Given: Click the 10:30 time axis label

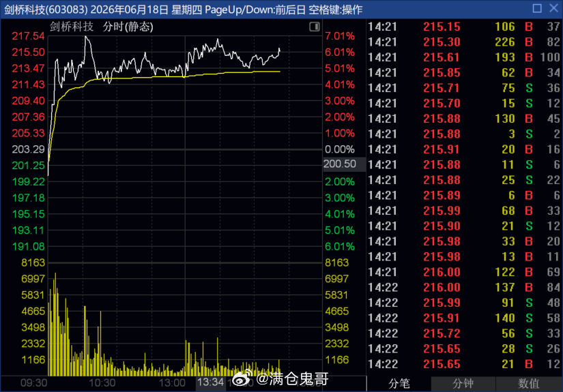Looking at the screenshot, I should (x=102, y=383).
